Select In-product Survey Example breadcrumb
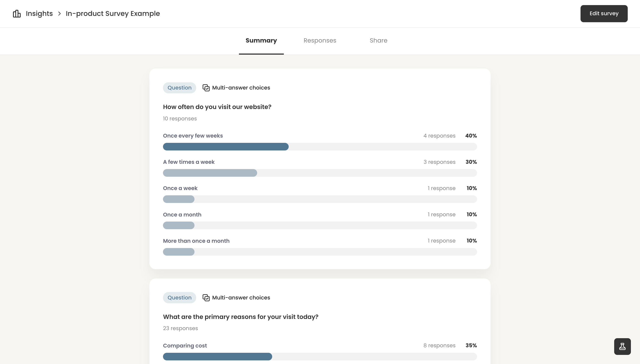Screen dimensions: 640x364 113,14
